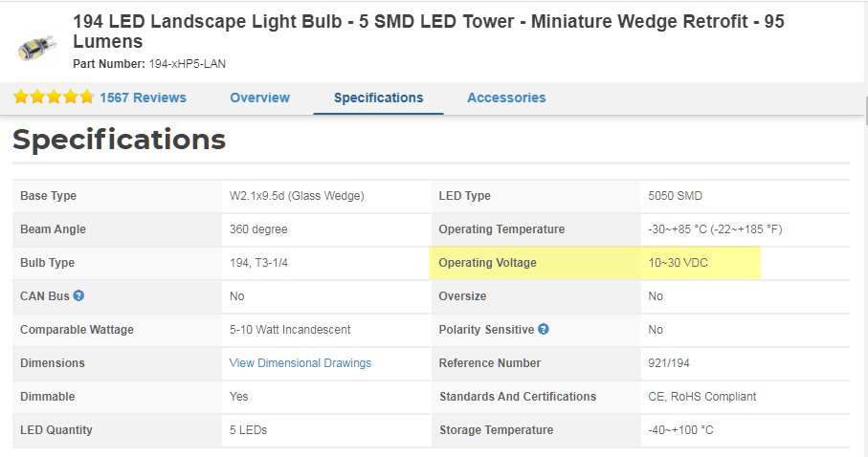Click the part number 194-xHP5-LAN text
This screenshot has height=457, width=868.
[x=188, y=64]
